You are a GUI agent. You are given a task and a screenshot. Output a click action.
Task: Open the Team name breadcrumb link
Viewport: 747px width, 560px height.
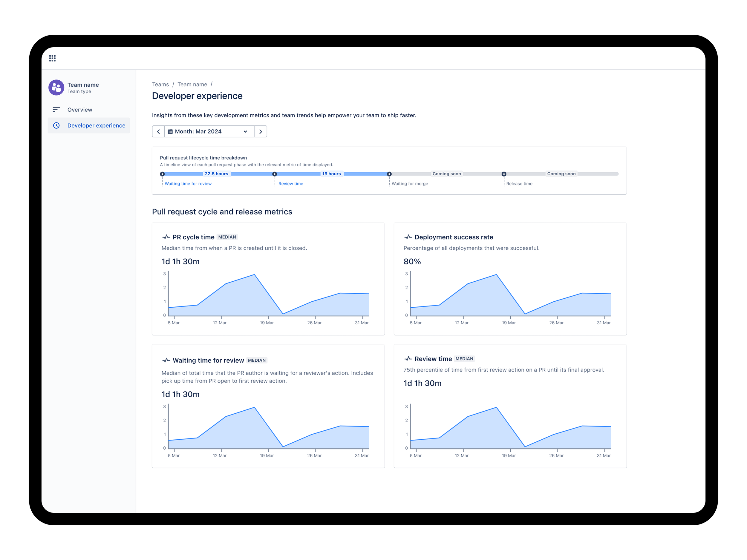pos(192,85)
